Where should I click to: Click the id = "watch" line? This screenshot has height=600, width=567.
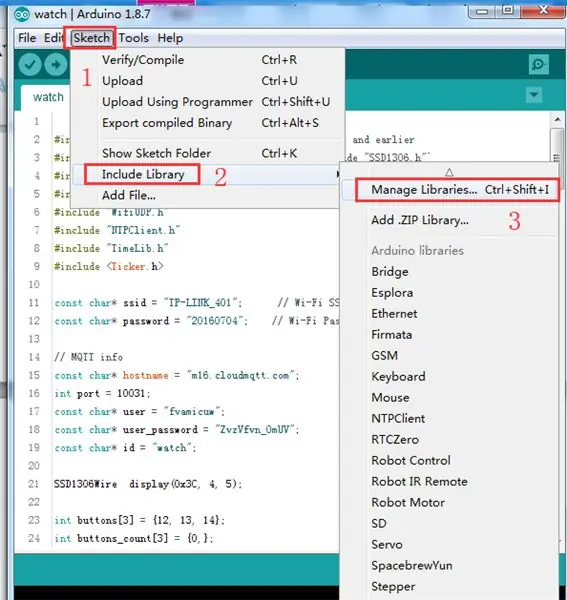125,448
